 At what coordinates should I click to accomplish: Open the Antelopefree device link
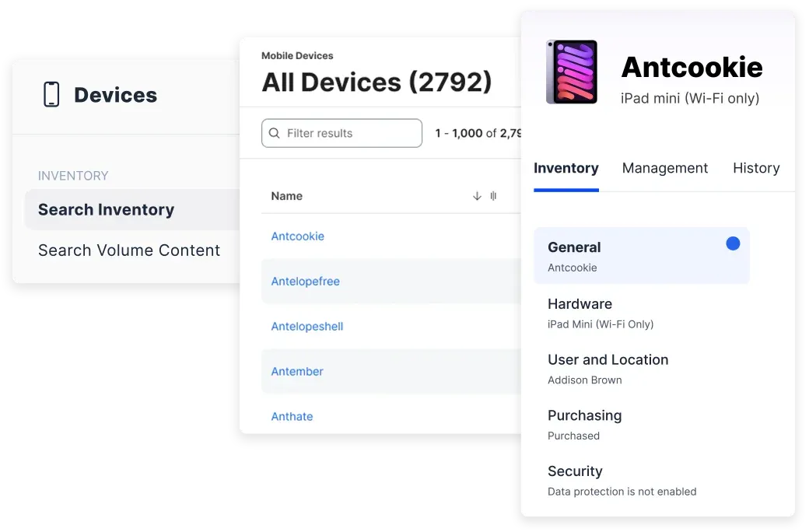coord(306,282)
